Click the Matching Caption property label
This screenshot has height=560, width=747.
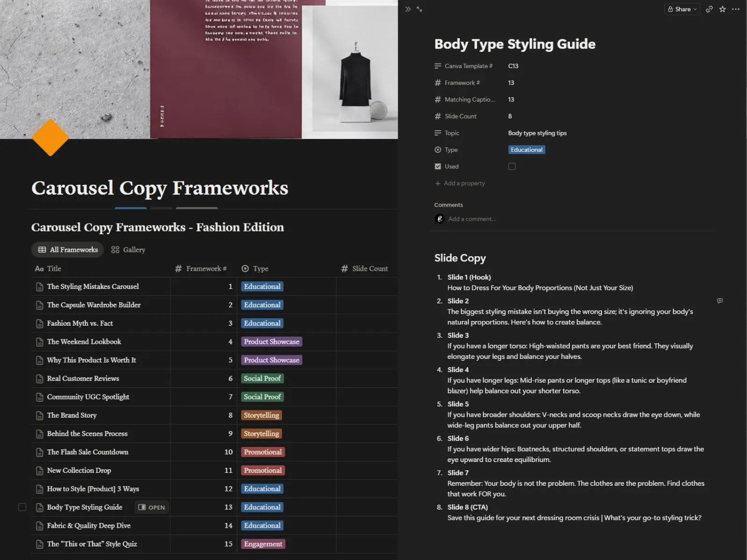click(469, 99)
